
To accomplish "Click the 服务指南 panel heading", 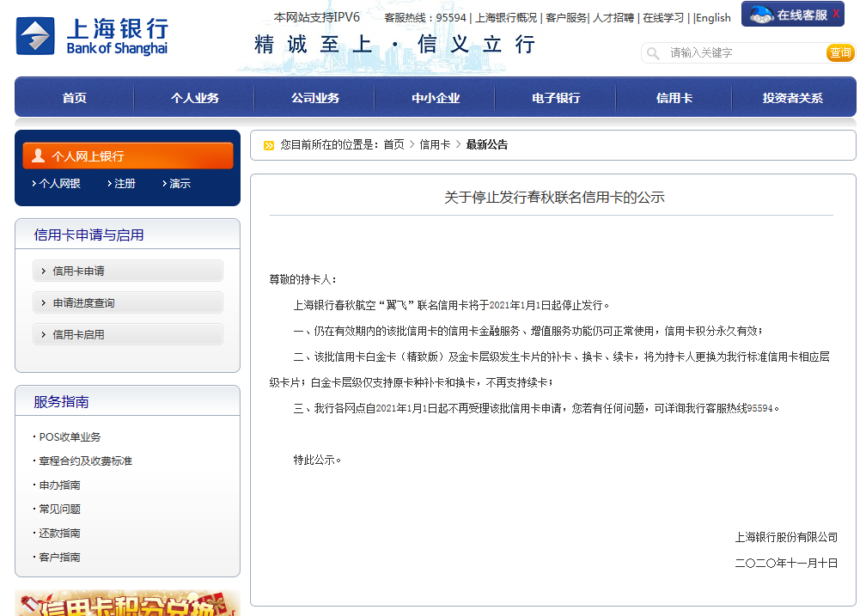I will (61, 401).
